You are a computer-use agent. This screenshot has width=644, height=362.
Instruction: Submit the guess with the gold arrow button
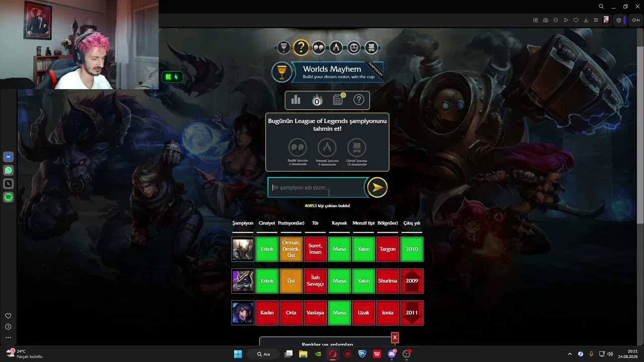(x=377, y=188)
